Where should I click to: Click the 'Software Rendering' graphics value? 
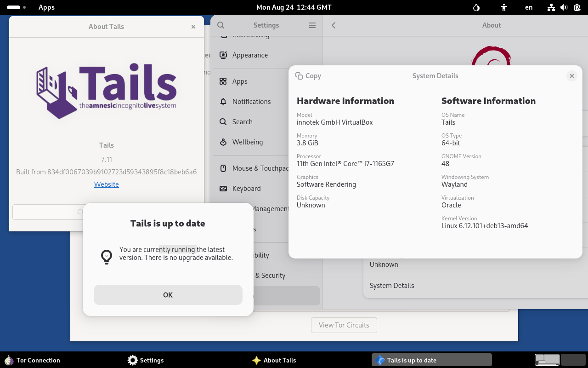(326, 184)
